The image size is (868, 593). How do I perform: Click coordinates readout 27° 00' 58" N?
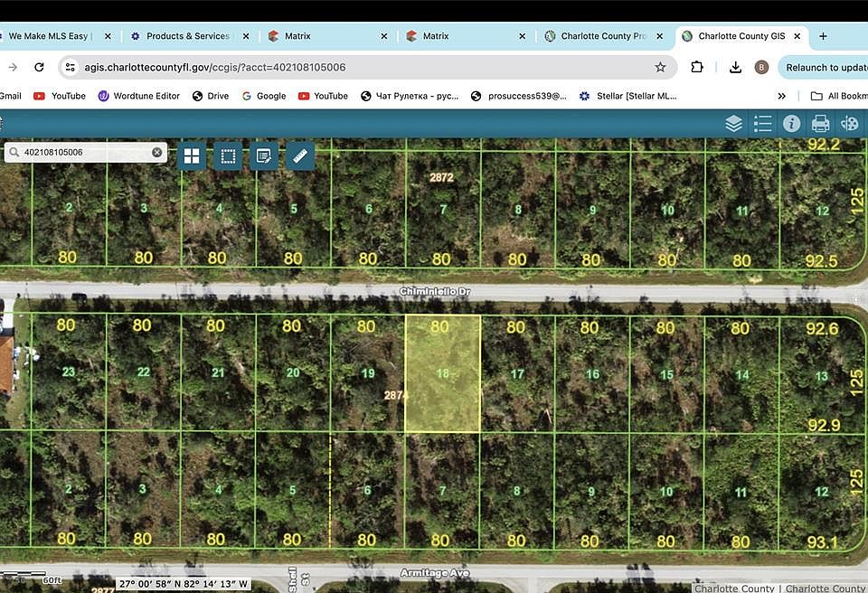[x=184, y=584]
